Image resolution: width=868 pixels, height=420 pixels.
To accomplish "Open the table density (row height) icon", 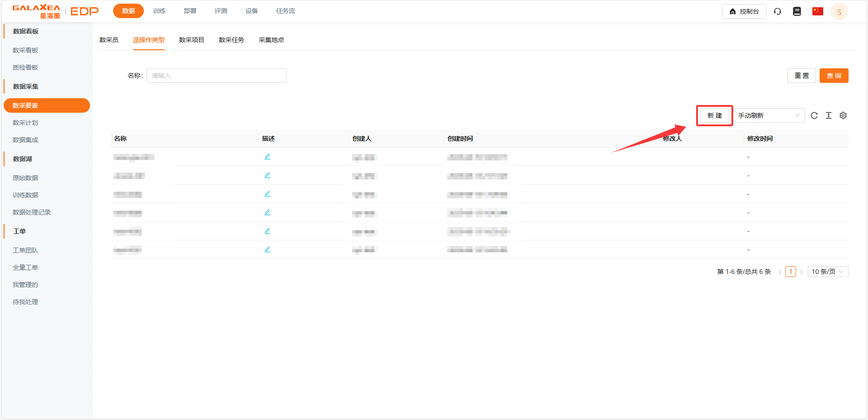I will click(828, 115).
